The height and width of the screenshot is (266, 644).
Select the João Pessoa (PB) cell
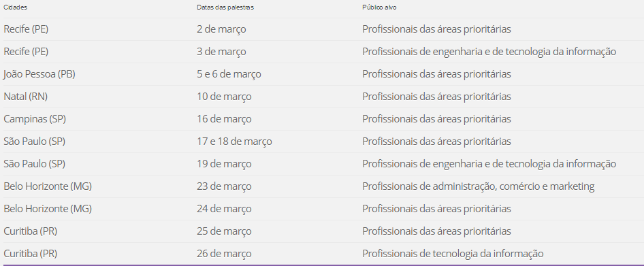point(39,74)
